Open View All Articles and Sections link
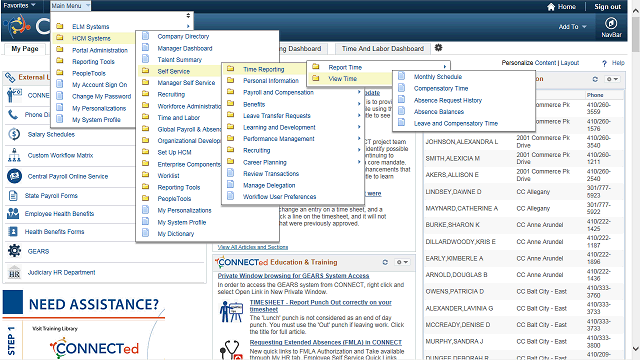 (253, 247)
